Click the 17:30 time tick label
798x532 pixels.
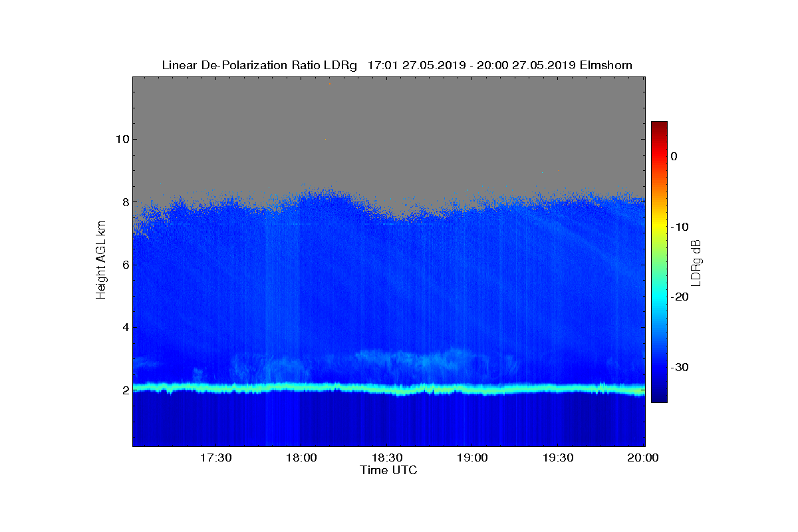coord(215,458)
